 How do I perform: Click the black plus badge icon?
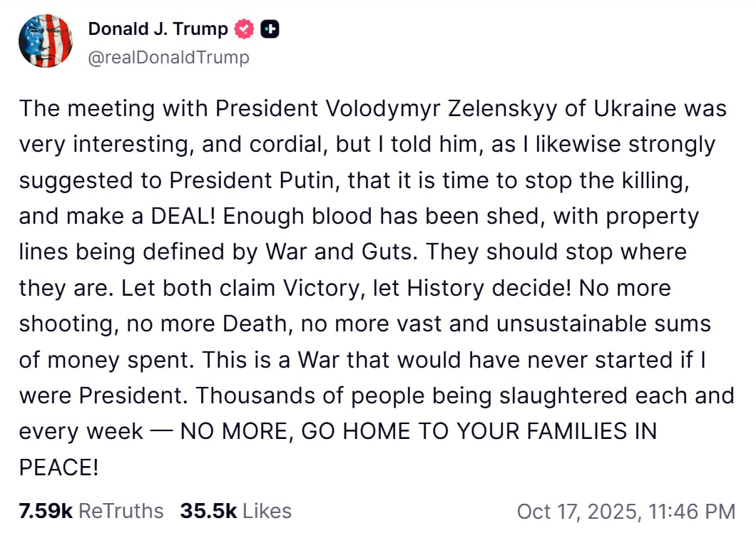coord(270,29)
